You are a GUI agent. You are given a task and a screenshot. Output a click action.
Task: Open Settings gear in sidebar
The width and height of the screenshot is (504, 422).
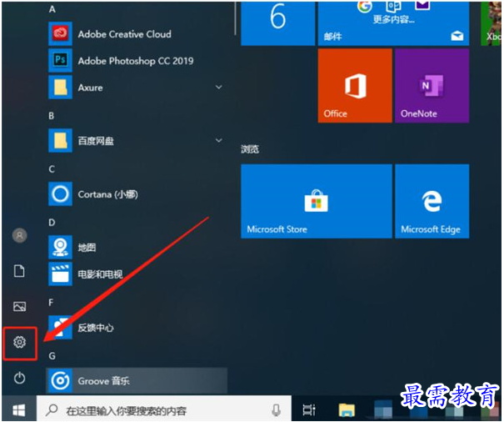pos(20,342)
